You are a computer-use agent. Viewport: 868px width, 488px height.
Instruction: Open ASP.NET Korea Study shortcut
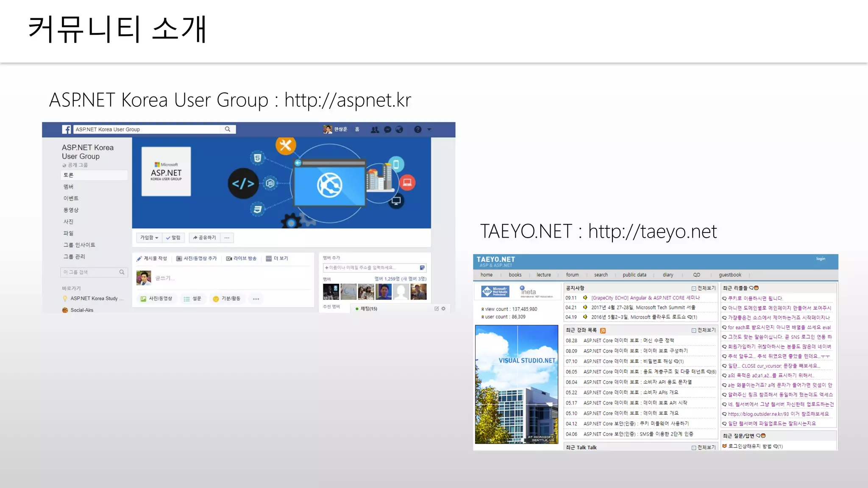point(97,299)
